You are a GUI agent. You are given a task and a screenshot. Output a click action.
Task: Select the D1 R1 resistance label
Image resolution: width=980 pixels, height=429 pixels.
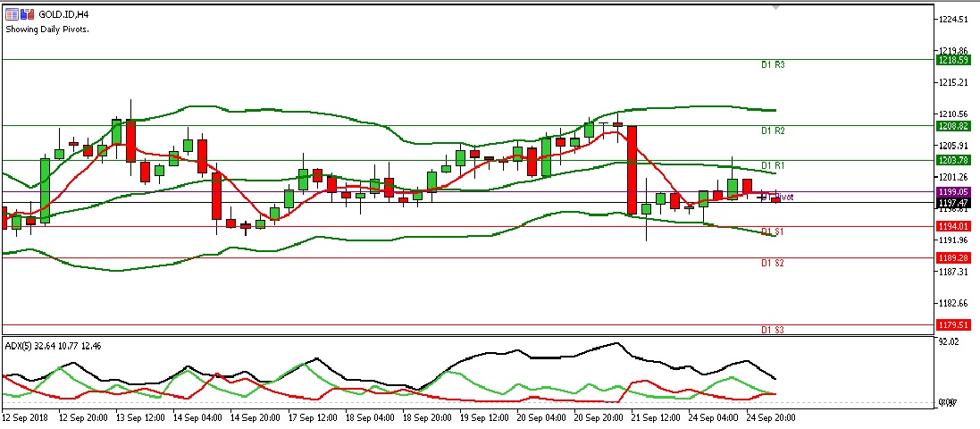pos(773,165)
